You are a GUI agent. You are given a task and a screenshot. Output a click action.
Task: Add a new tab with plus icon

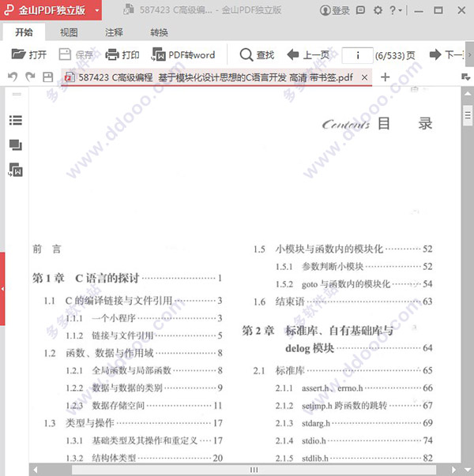(x=385, y=77)
